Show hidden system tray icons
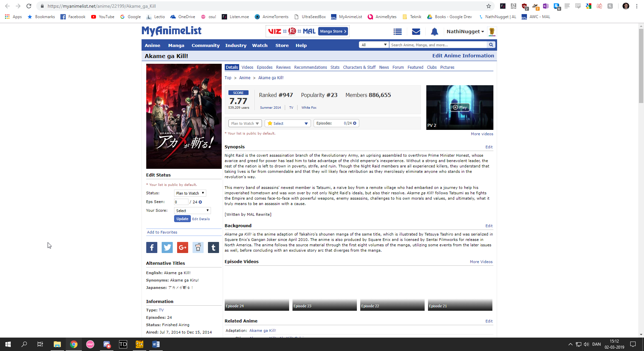 tap(570, 344)
